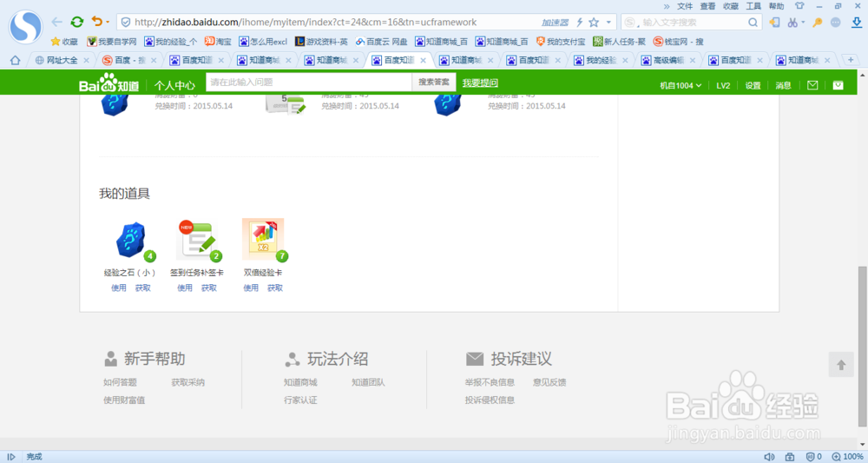Click the 签到任务补签卡 item icon

click(x=197, y=241)
